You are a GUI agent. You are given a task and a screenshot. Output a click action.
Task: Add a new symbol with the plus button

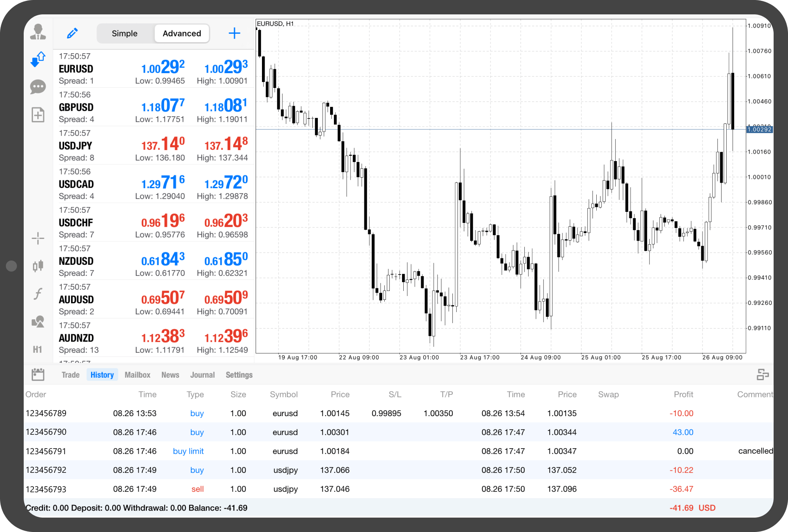coord(234,33)
